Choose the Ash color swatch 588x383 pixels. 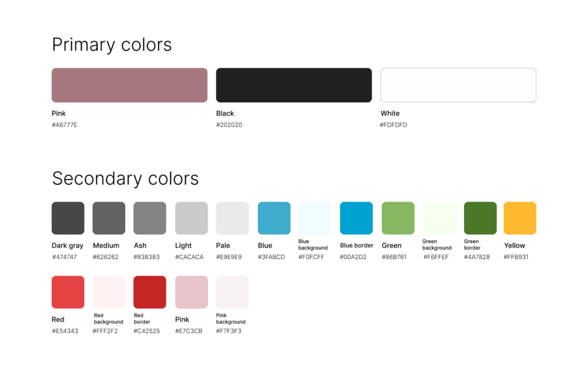point(150,218)
